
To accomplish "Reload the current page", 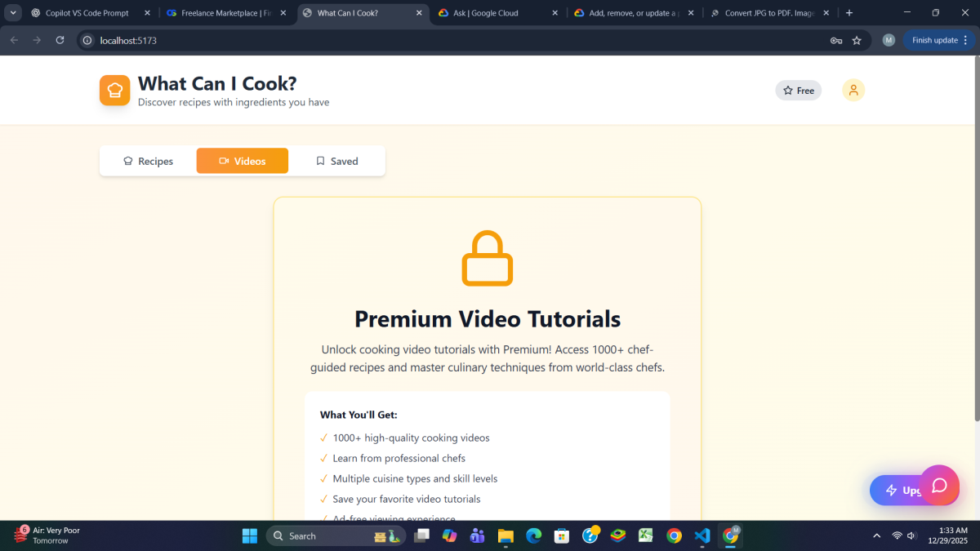I will (60, 40).
